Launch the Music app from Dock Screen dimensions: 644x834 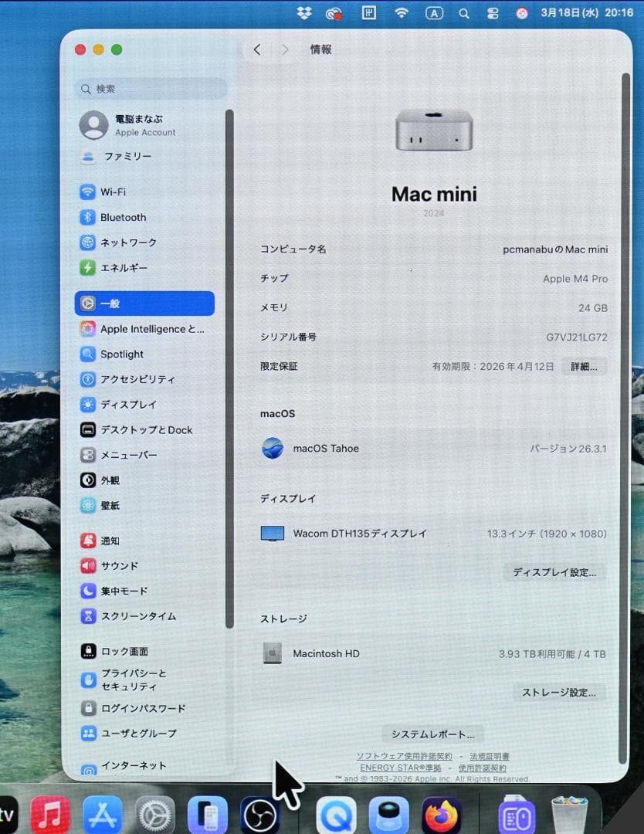(50, 815)
